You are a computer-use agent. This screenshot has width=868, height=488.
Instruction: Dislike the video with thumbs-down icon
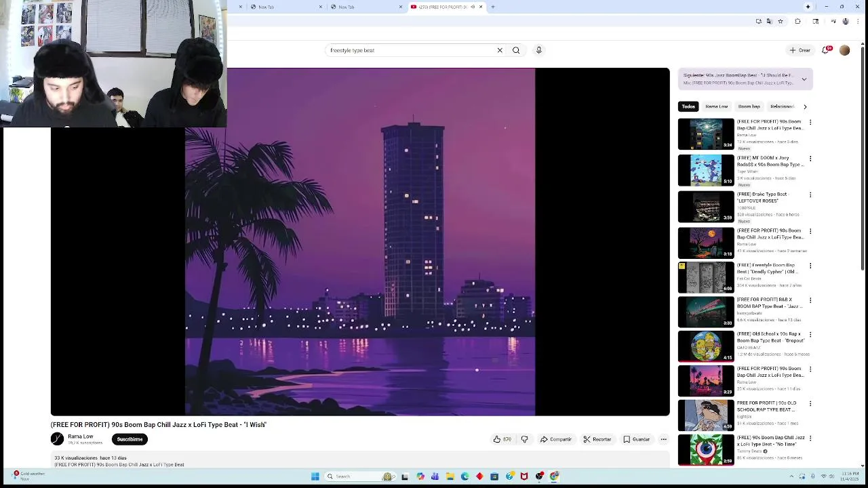pyautogui.click(x=524, y=439)
